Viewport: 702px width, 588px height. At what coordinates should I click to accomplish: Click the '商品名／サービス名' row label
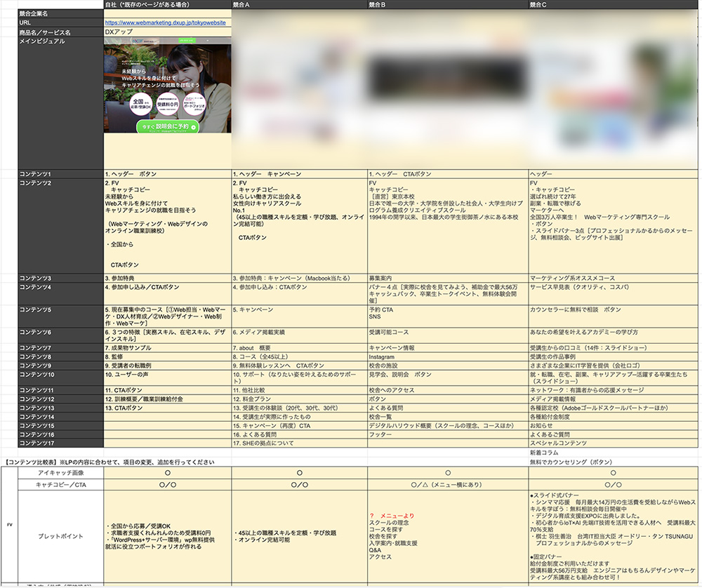tap(61, 32)
